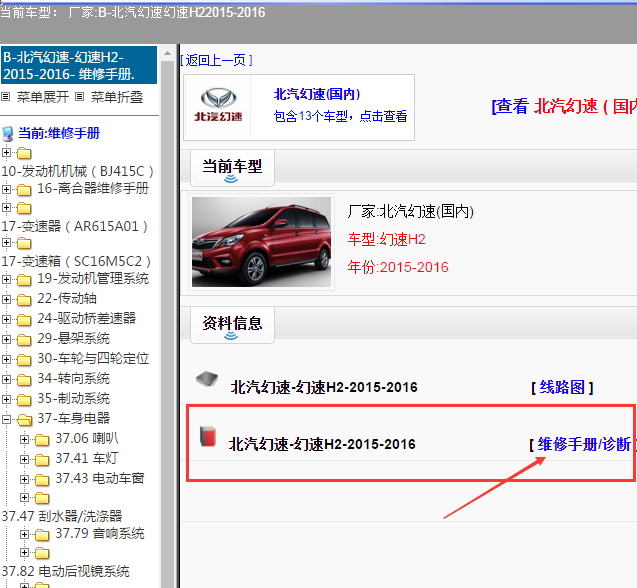The width and height of the screenshot is (637, 588).
Task: Click the 返回上一页 link
Action: click(x=217, y=61)
